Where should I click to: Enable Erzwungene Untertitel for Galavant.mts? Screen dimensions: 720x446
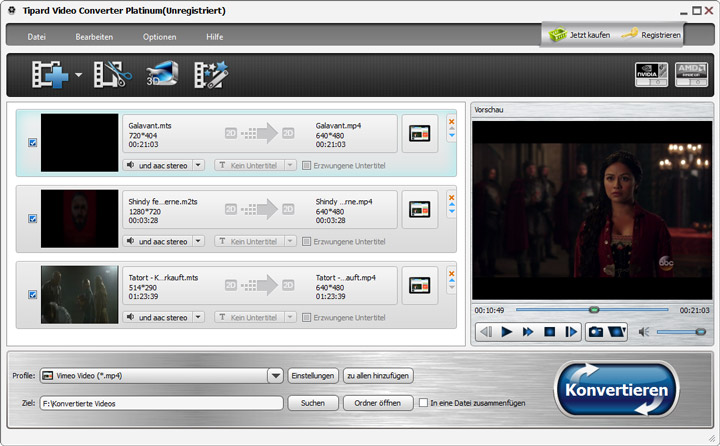point(306,165)
